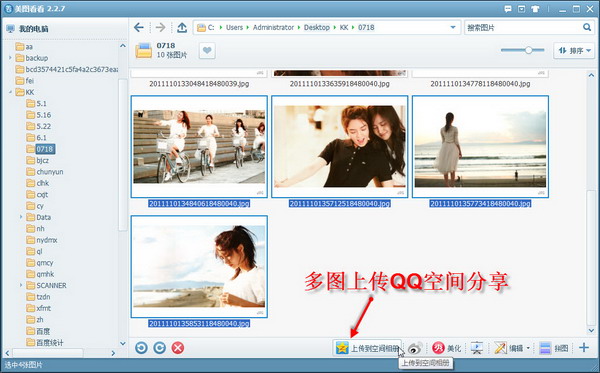Select Administrator in address path
Viewport: 600px width, 373px height.
click(273, 28)
